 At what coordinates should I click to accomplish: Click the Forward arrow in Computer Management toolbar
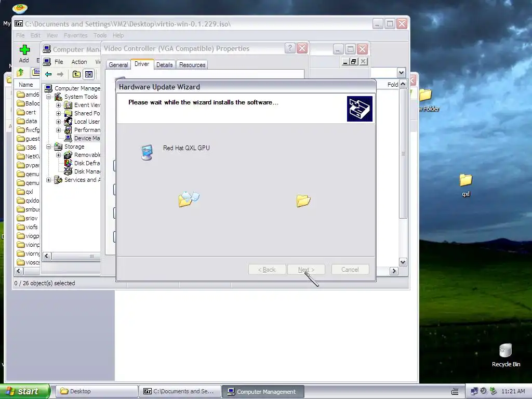tap(60, 74)
